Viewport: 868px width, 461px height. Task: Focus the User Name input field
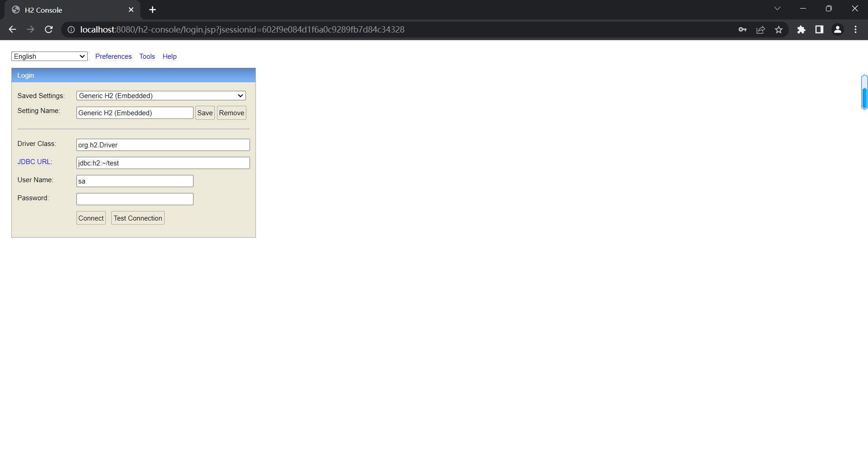click(x=135, y=181)
